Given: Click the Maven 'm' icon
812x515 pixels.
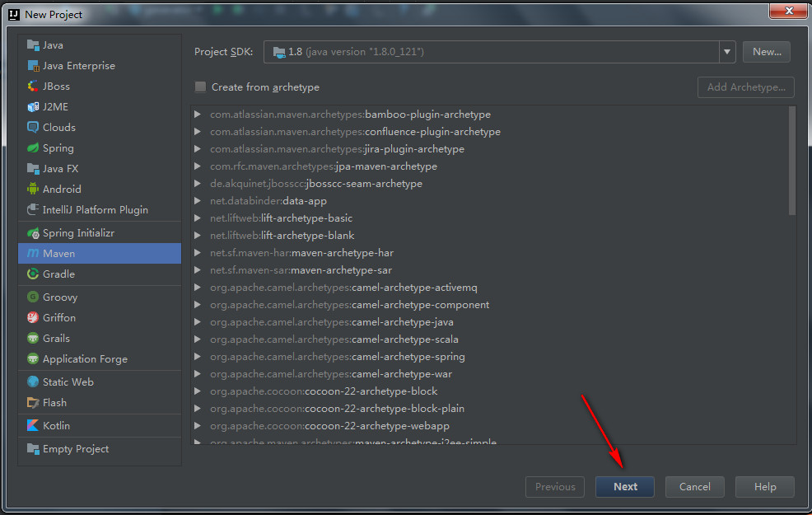Looking at the screenshot, I should click(33, 253).
